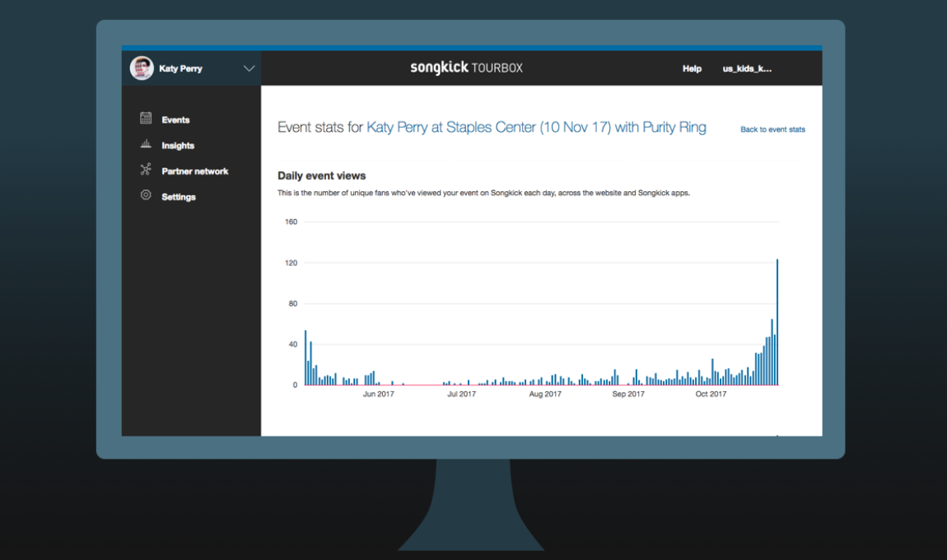Follow the Back to event stats link
Image resolution: width=947 pixels, height=560 pixels.
[x=772, y=129]
